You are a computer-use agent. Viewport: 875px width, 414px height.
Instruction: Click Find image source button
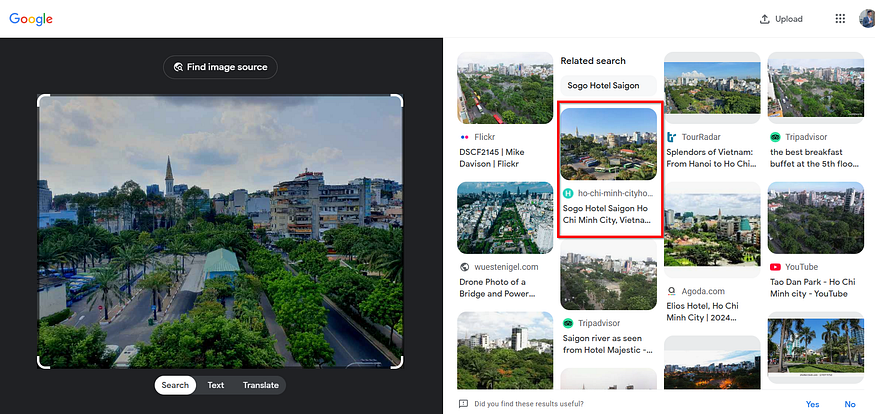220,67
